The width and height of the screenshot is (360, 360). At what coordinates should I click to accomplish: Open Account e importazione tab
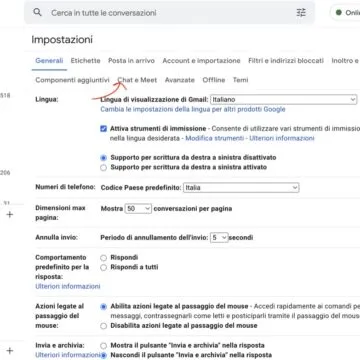201,61
